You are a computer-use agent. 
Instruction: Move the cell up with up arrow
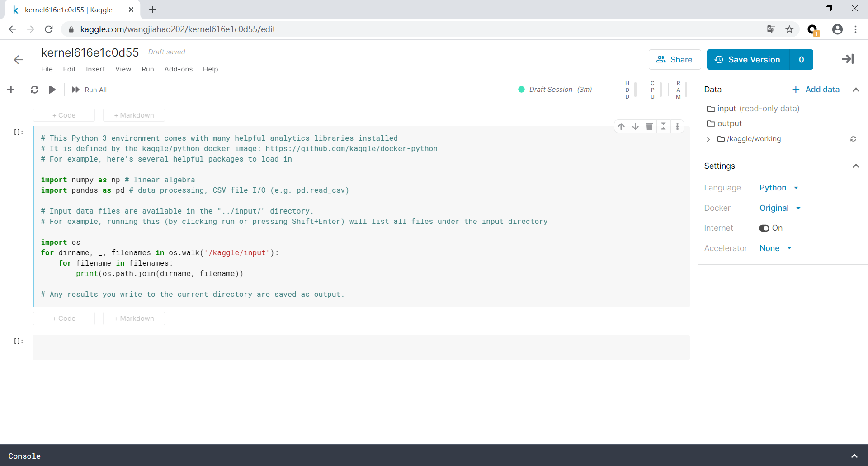(x=621, y=127)
